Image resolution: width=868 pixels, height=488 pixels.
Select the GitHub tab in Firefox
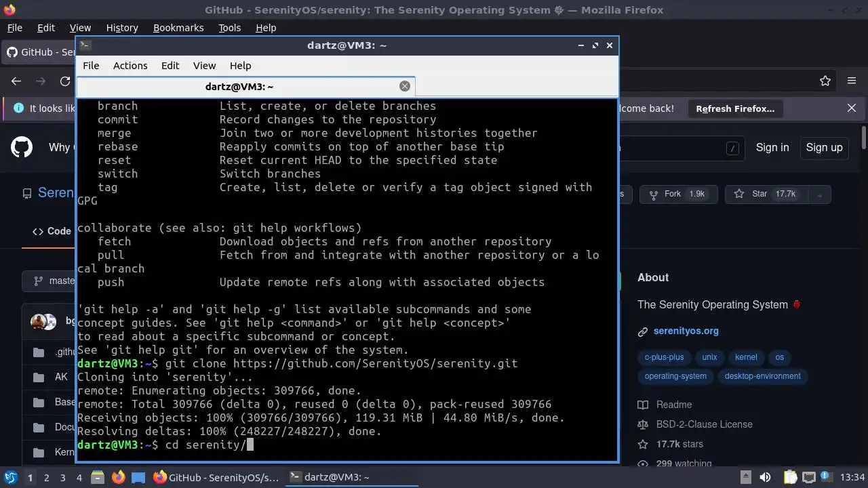39,52
